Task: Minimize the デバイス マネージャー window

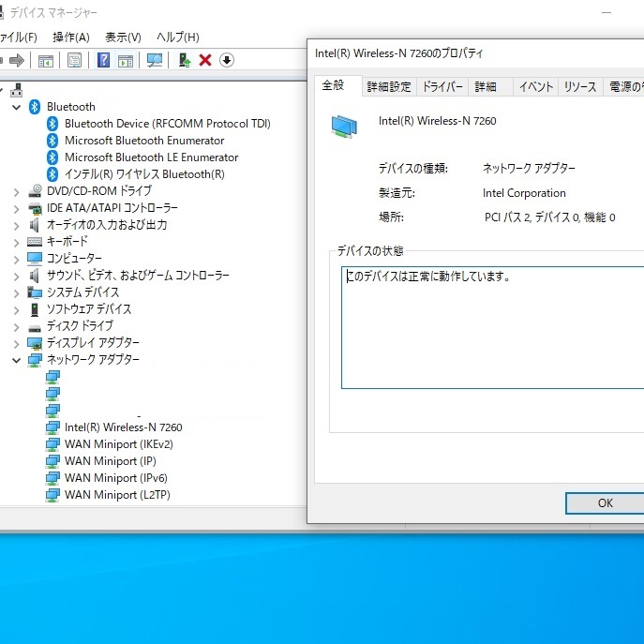Action: [607, 13]
